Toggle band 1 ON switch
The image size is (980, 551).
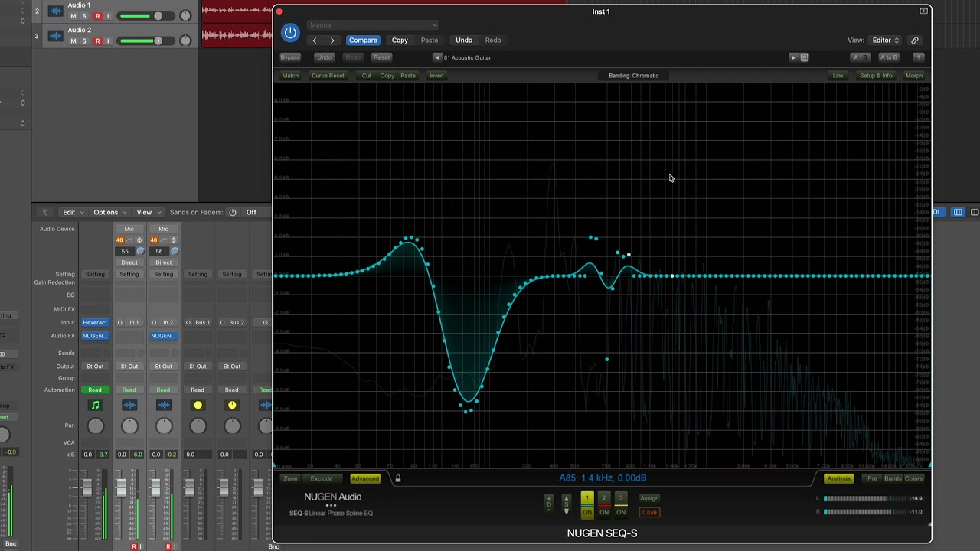(587, 512)
